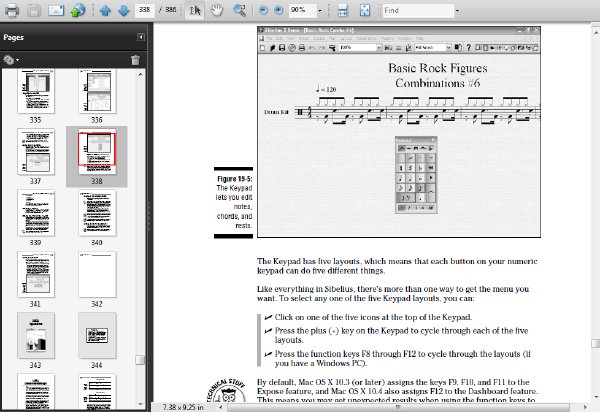Activate the Select (I-beam) tool
The height and width of the screenshot is (412, 600).
coord(195,10)
